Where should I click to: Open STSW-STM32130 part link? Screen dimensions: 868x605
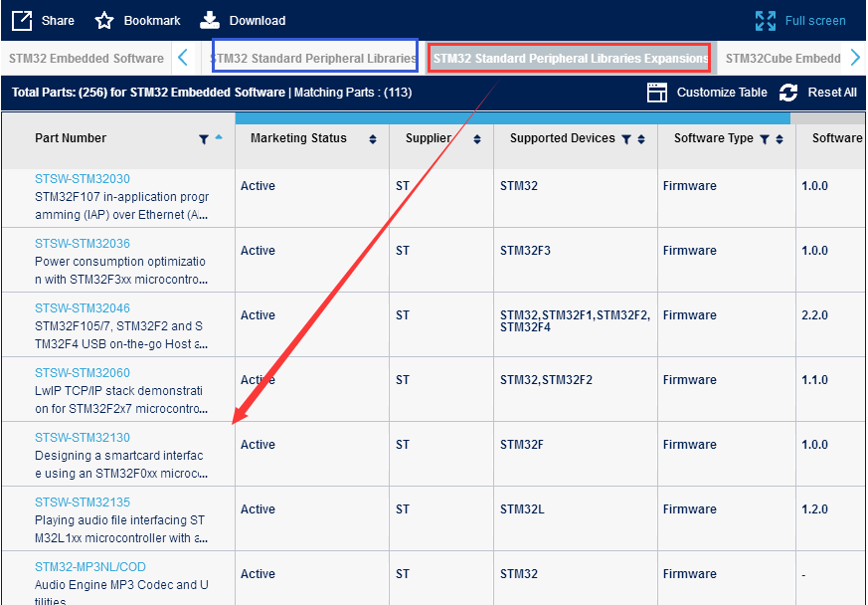(83, 438)
